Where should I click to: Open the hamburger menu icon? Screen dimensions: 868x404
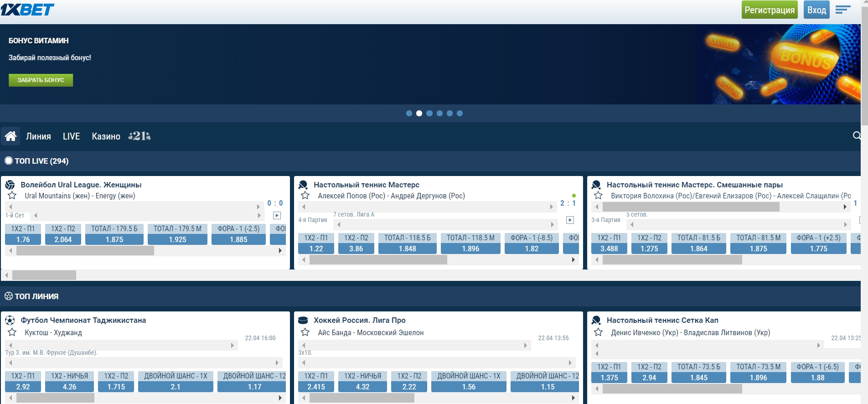click(x=843, y=10)
